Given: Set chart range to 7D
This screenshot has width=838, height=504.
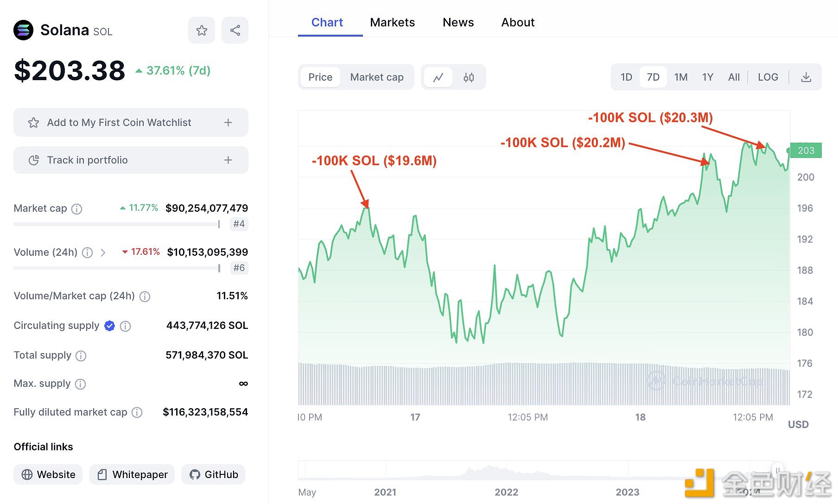Looking at the screenshot, I should [653, 77].
